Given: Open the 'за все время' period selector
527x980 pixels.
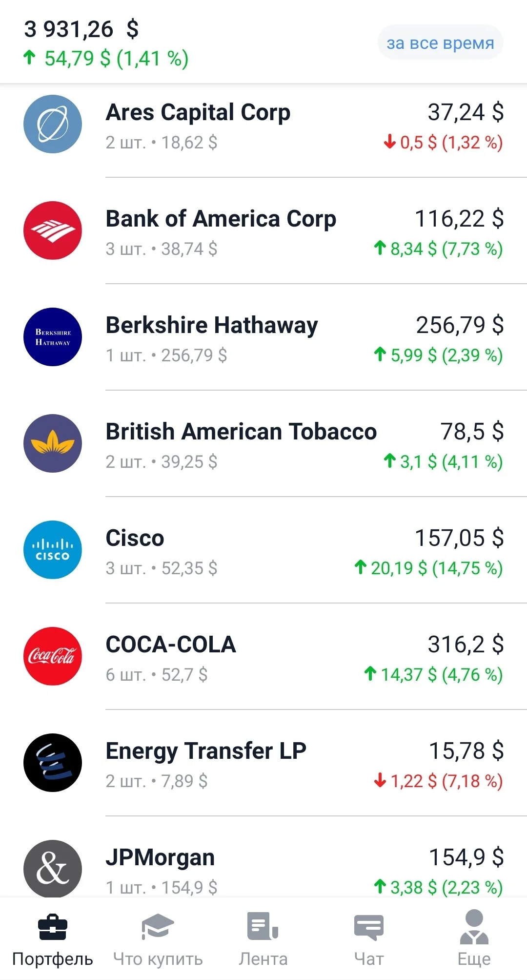Looking at the screenshot, I should pos(441,43).
